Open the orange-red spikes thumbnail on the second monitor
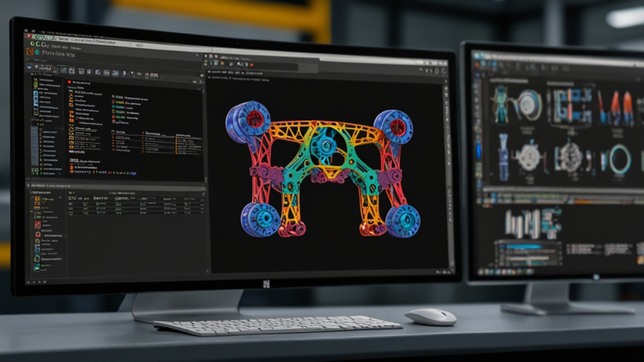Screen dimensions: 644x362 point(616,107)
